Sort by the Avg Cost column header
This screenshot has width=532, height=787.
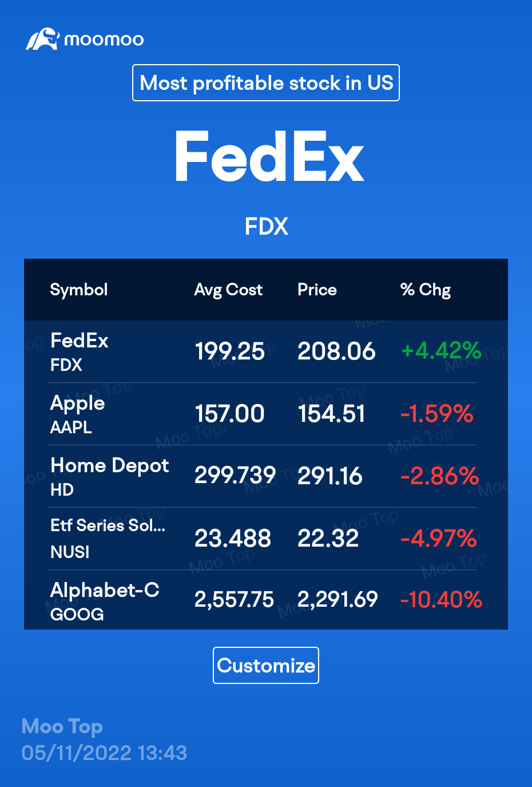coord(228,290)
